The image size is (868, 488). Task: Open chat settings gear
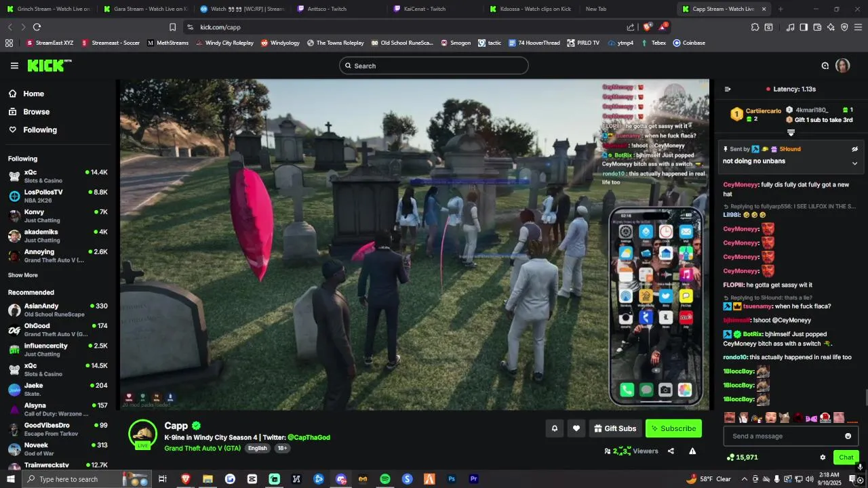click(823, 457)
